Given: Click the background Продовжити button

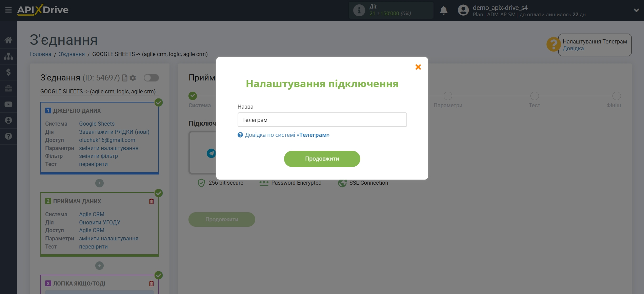Looking at the screenshot, I should click(x=222, y=220).
